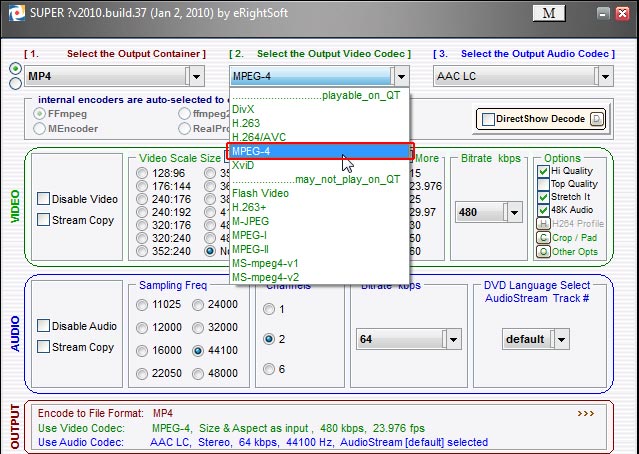The height and width of the screenshot is (454, 639).
Task: Open the DVD AudioStream track default dropdown
Action: click(560, 339)
